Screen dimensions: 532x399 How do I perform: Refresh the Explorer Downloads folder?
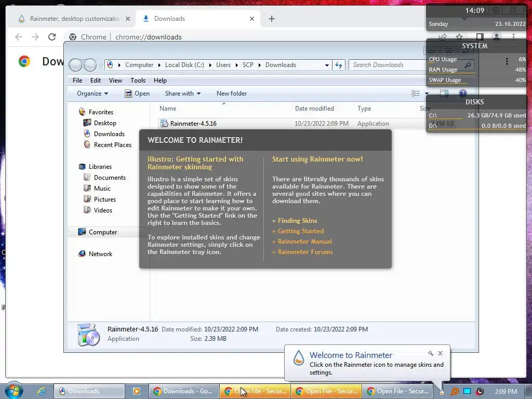coord(339,65)
